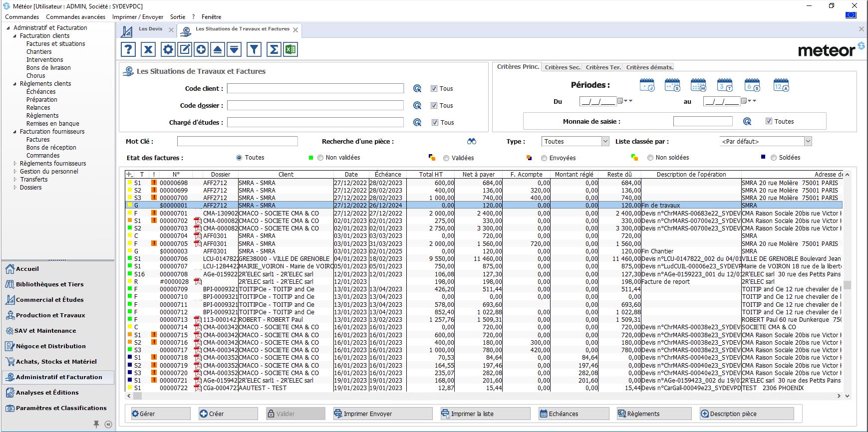Switch to the Critères Ter. tab
The height and width of the screenshot is (432, 868).
[x=603, y=67]
